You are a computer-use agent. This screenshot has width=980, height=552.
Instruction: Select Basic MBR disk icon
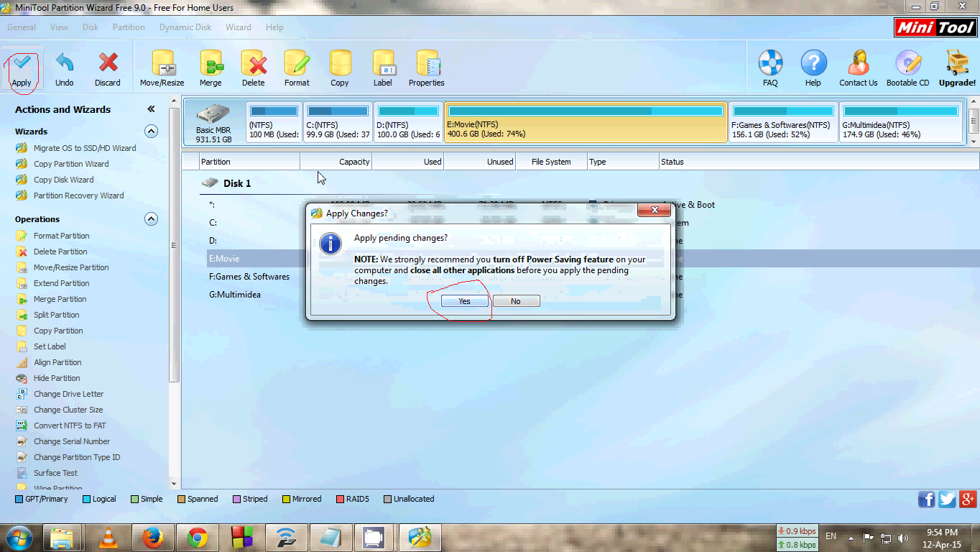click(213, 122)
